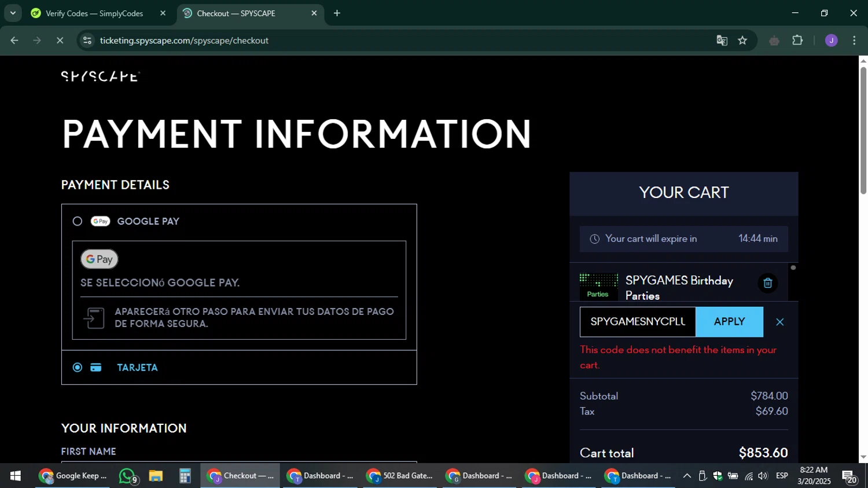Click the credit card icon beside Tarjeta
The width and height of the screenshot is (868, 488).
coord(96,368)
